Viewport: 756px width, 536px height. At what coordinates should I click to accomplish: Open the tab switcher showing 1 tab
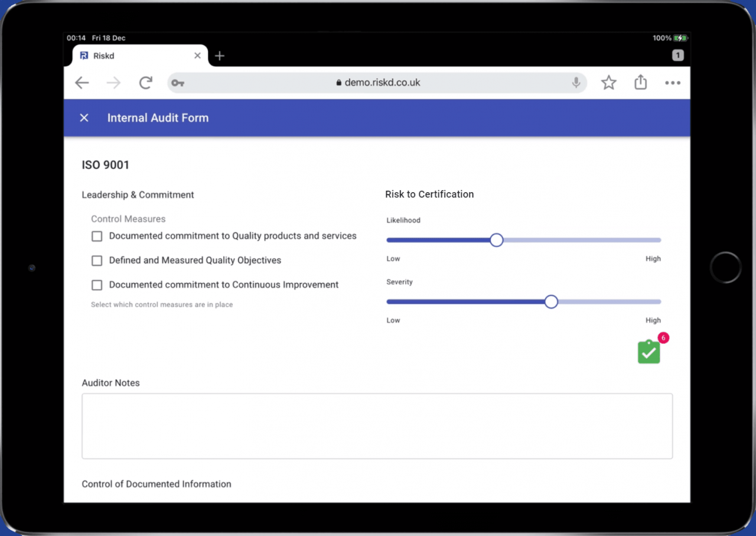[x=677, y=55]
